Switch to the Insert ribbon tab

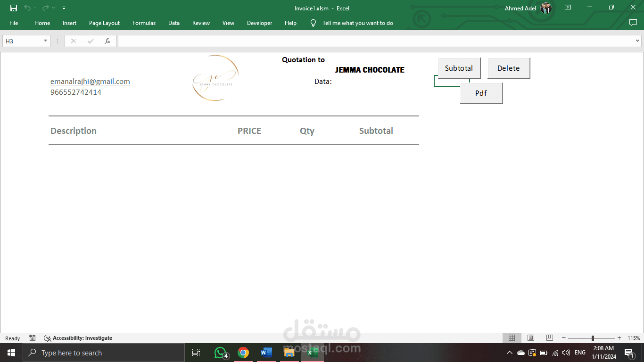coord(69,23)
